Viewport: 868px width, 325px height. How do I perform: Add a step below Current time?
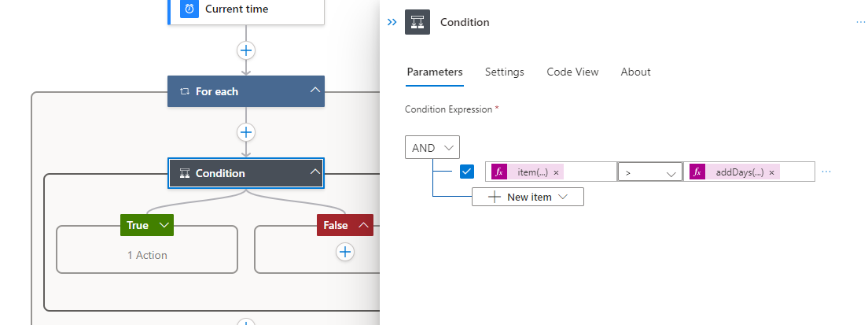(246, 50)
